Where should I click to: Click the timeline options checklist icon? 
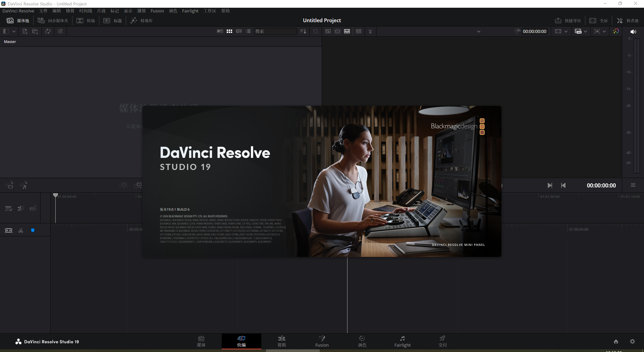pyautogui.click(x=9, y=209)
